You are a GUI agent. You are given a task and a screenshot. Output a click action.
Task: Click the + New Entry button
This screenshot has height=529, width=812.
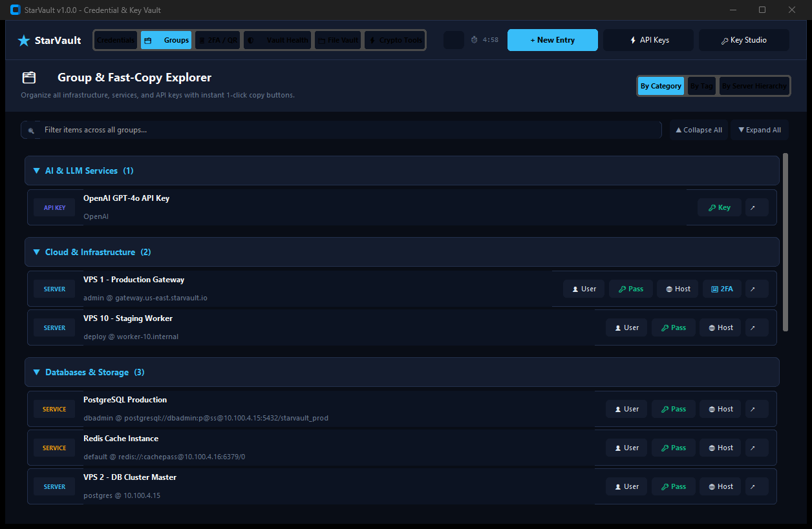[553, 40]
